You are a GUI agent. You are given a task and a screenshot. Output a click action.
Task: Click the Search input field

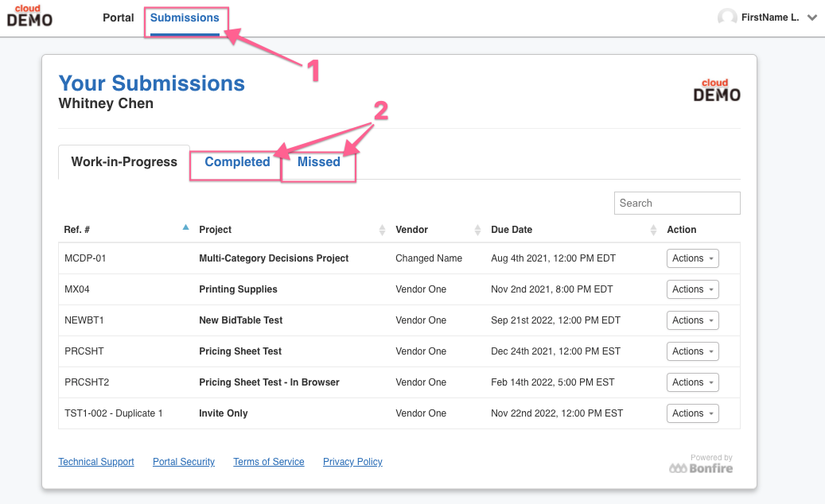677,203
